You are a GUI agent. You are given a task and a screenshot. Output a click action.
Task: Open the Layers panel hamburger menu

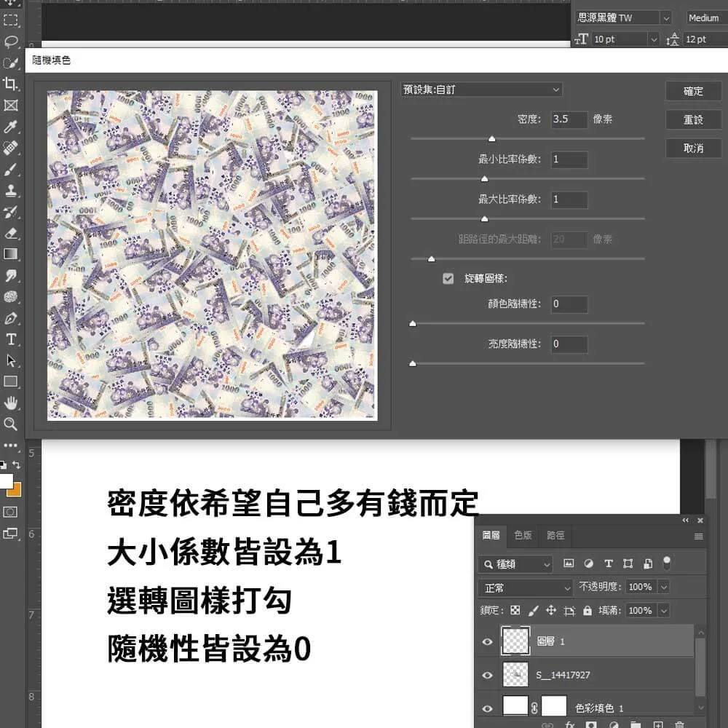pos(698,537)
